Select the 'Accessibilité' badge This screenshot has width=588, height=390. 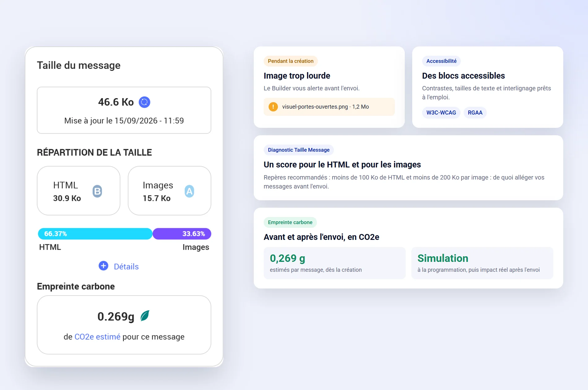click(x=441, y=61)
